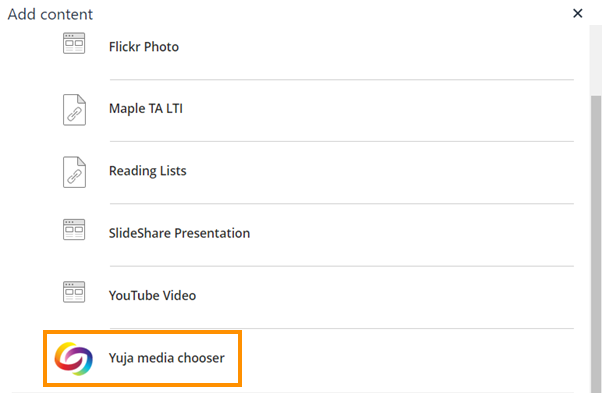
Task: Open Yuja media chooser text label
Action: [x=167, y=358]
